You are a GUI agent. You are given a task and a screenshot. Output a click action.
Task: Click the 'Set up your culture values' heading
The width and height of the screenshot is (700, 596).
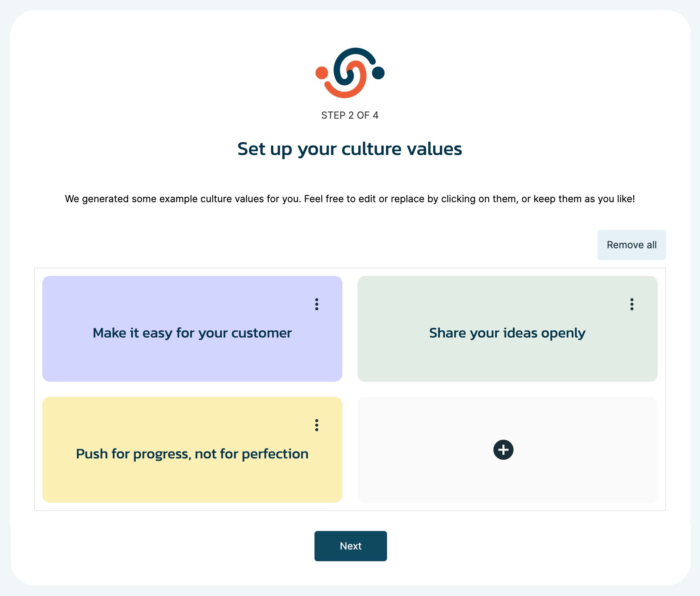(350, 149)
